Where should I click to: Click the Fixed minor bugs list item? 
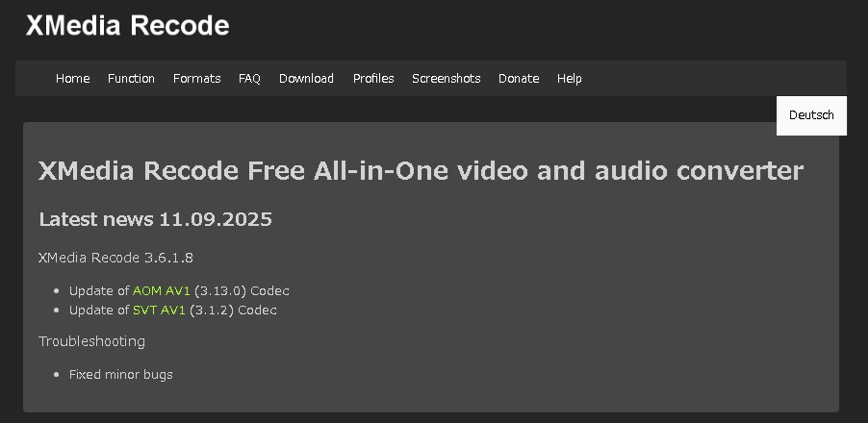pyautogui.click(x=120, y=375)
